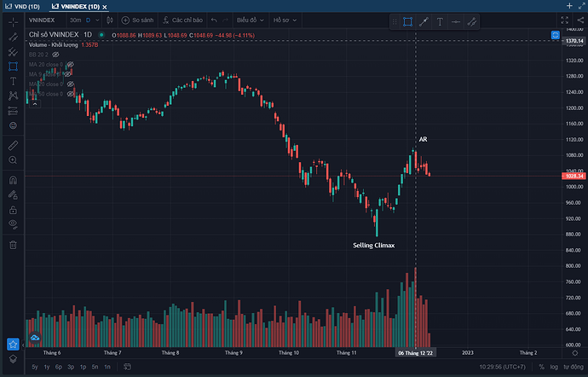
Task: Enable the magnet snap mode
Action: pos(13,180)
